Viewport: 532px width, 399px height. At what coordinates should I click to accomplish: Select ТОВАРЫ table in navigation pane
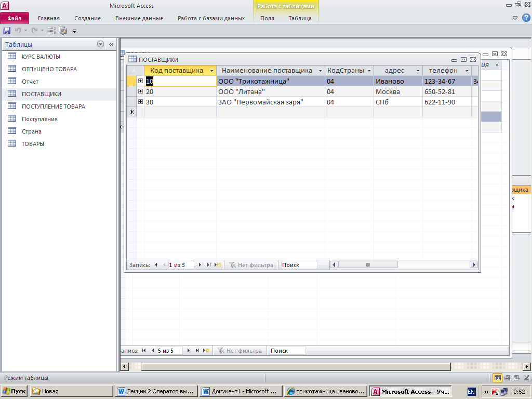click(x=59, y=144)
